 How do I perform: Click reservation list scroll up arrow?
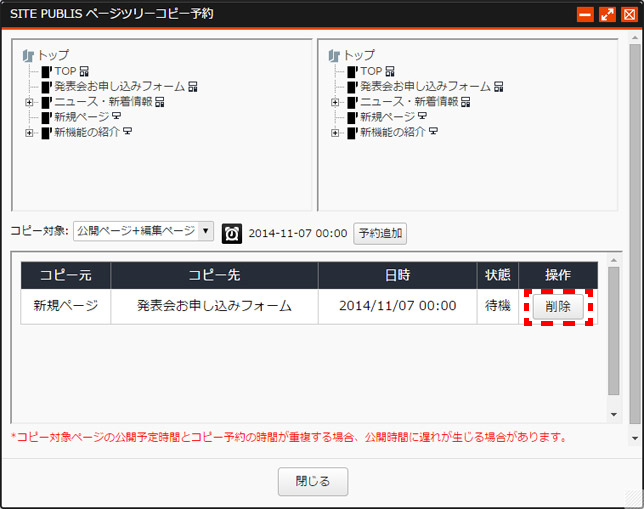tap(614, 260)
